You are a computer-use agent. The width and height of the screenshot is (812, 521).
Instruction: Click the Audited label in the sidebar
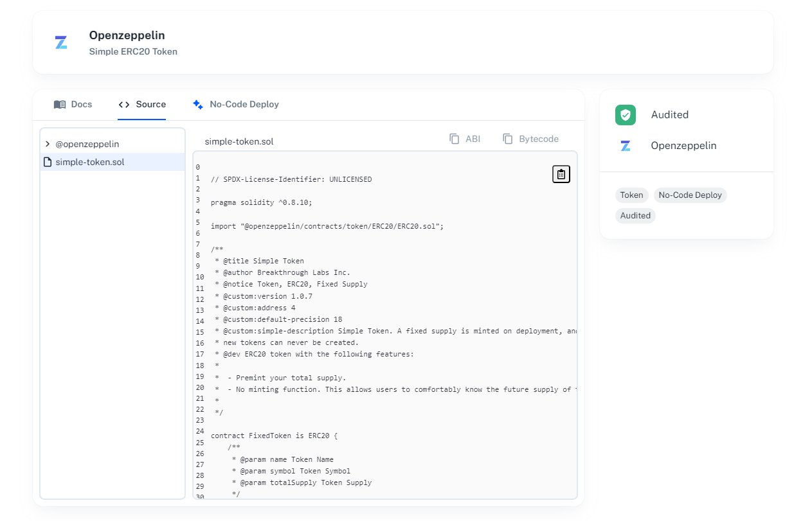pyautogui.click(x=670, y=115)
